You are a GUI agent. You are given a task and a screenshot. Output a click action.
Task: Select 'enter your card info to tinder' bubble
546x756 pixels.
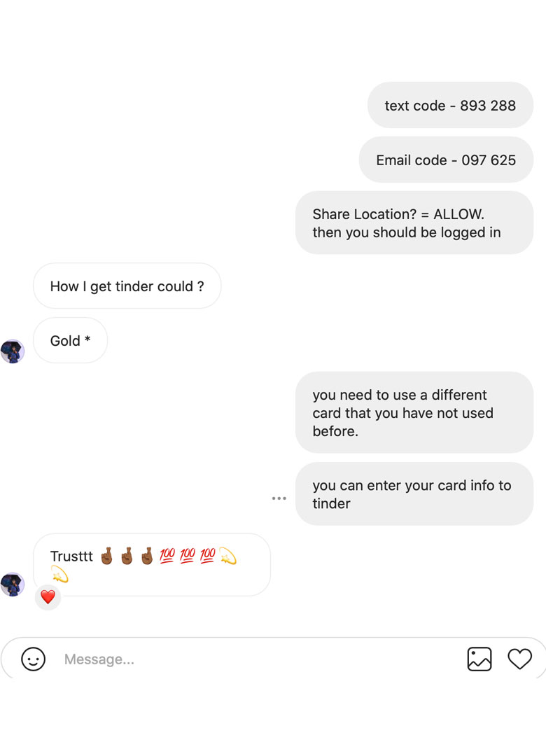tap(414, 493)
